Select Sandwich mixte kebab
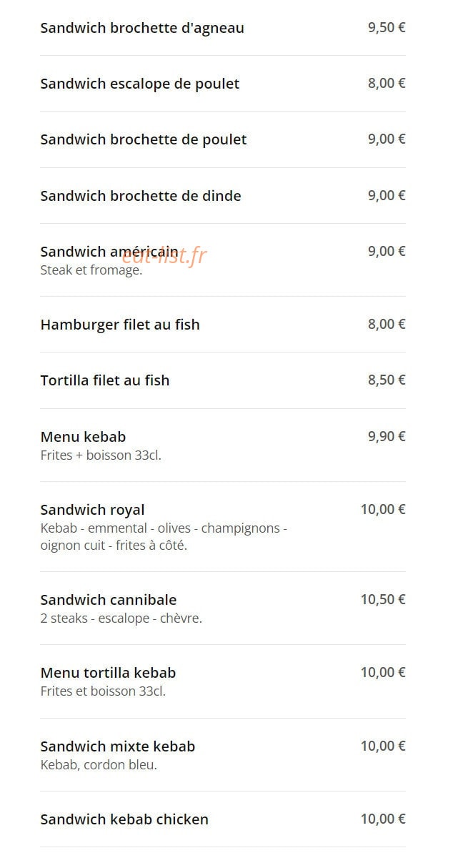This screenshot has height=868, width=463. point(222,755)
